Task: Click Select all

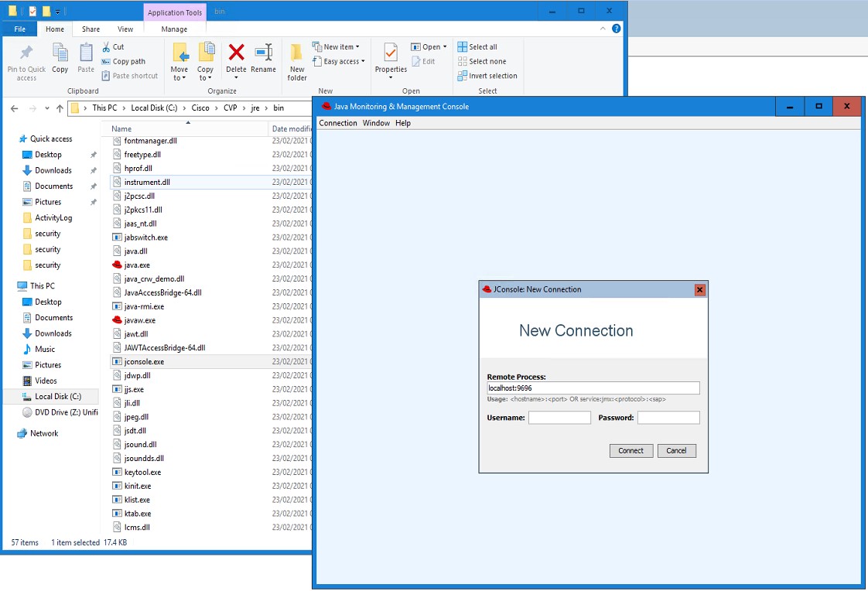Action: coord(477,47)
